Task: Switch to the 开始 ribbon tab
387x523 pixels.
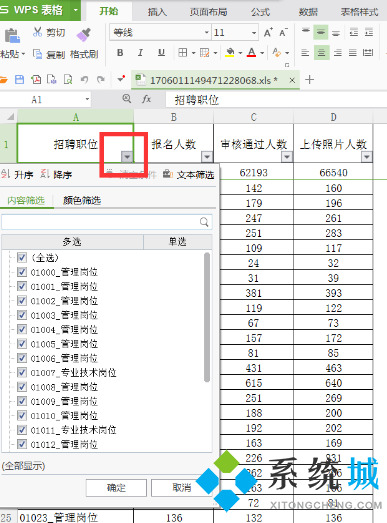Action: click(x=109, y=11)
